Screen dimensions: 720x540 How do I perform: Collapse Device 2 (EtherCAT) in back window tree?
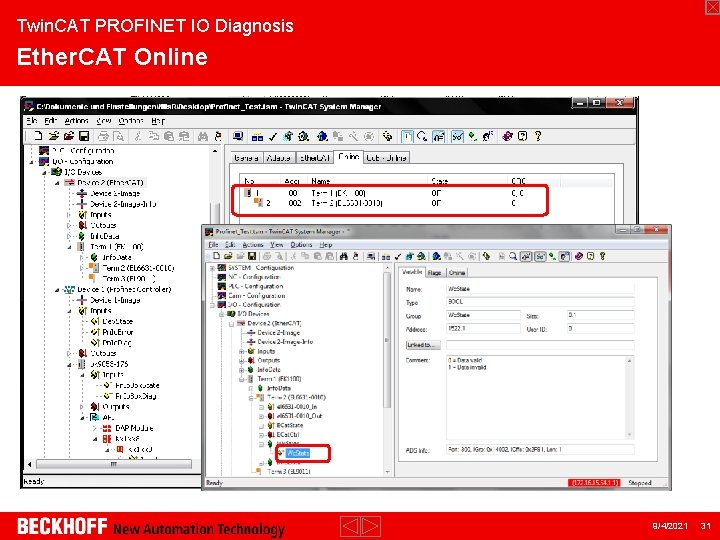[57, 183]
